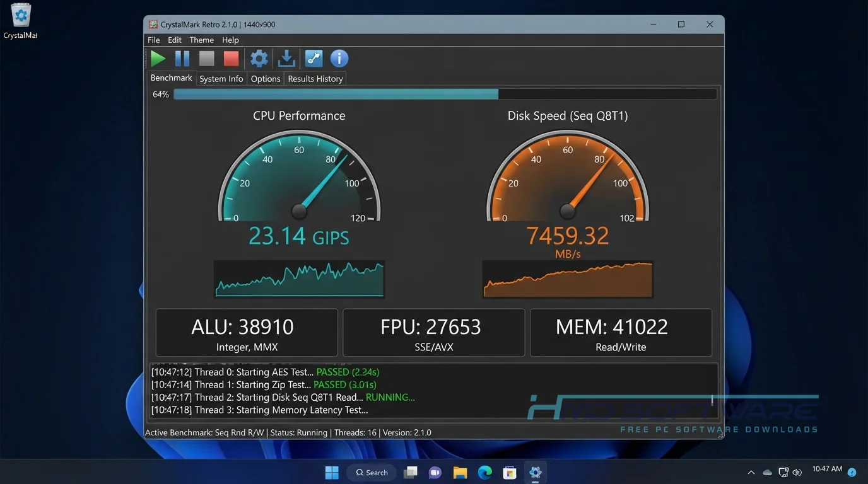Click the CrystalMark Retro title bar icon

tap(153, 25)
